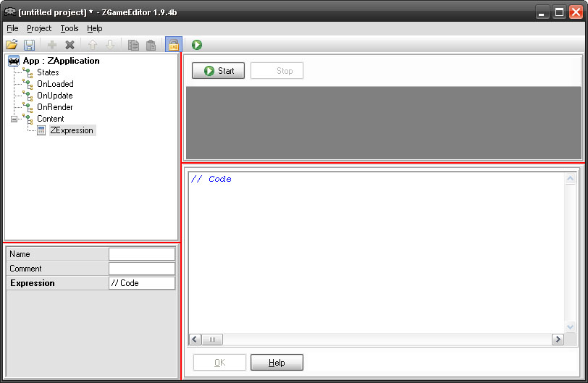
Task: Select the ZExpression tree item
Action: pos(72,130)
